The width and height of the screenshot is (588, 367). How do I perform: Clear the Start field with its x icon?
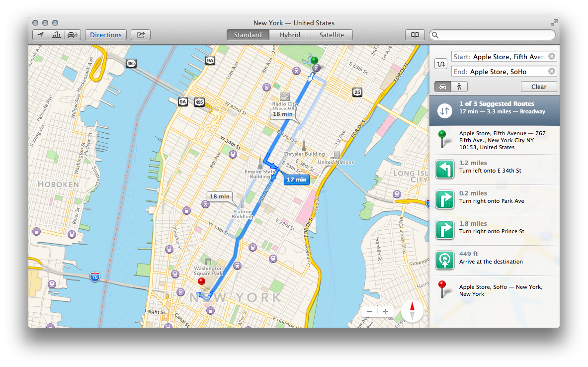tap(552, 56)
